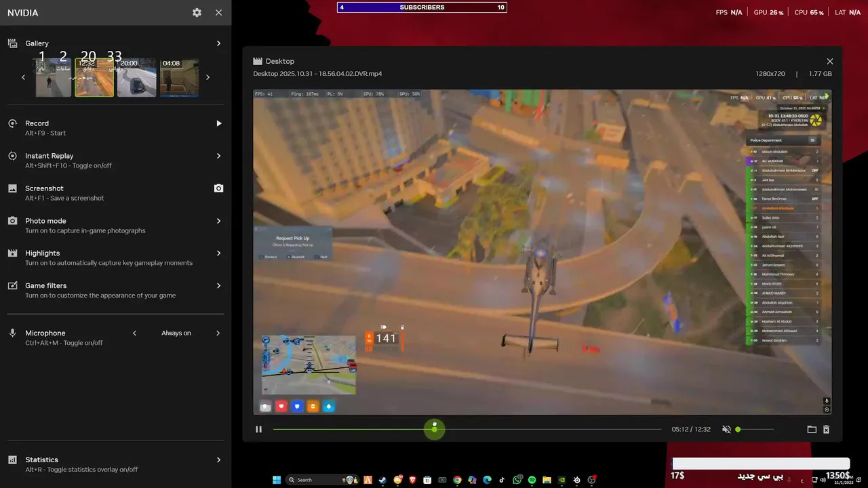Click the Photo mode camera icon
The image size is (868, 488).
click(12, 221)
